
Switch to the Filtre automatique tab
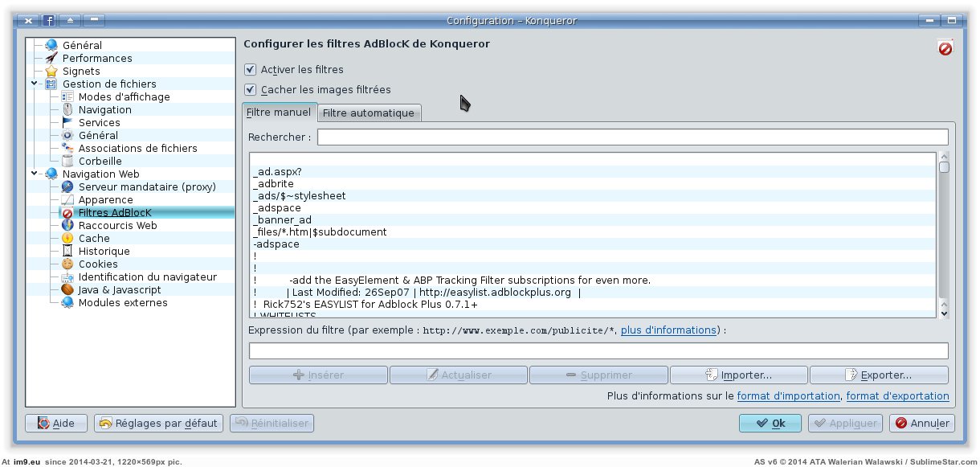click(369, 113)
